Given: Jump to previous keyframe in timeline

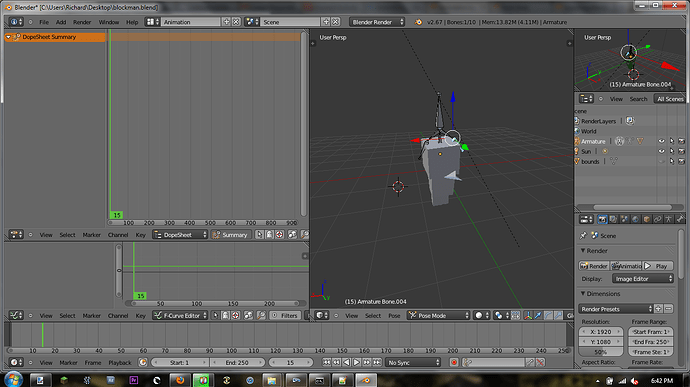Looking at the screenshot, I should (336, 362).
